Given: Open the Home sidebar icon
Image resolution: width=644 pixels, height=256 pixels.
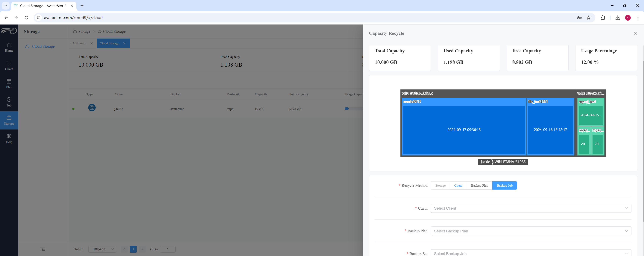Looking at the screenshot, I should pyautogui.click(x=9, y=47).
